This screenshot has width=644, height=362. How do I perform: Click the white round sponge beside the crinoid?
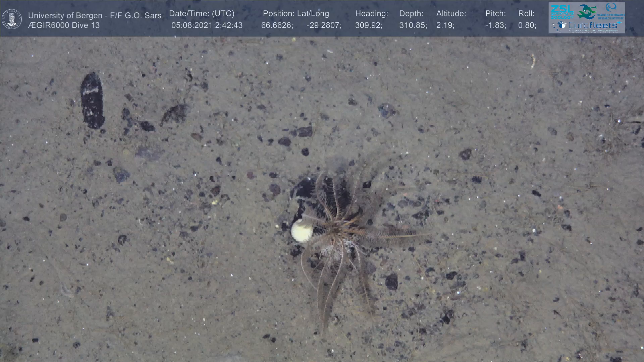pos(302,231)
